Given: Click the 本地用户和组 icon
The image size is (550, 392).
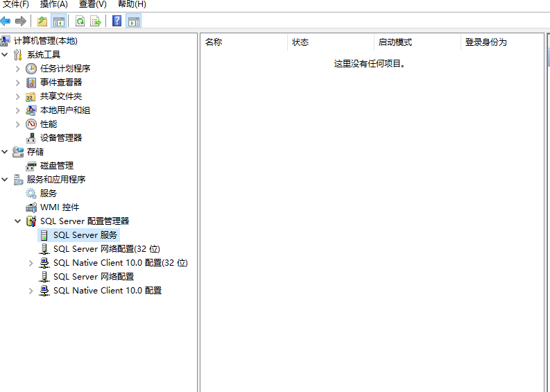Looking at the screenshot, I should tap(31, 110).
